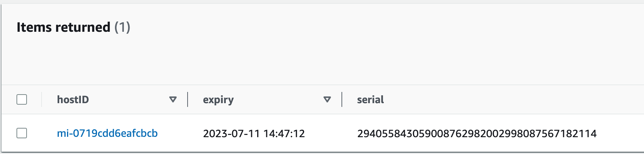The width and height of the screenshot is (644, 154).
Task: Click blank panel area below Items returned
Action: coord(322,60)
